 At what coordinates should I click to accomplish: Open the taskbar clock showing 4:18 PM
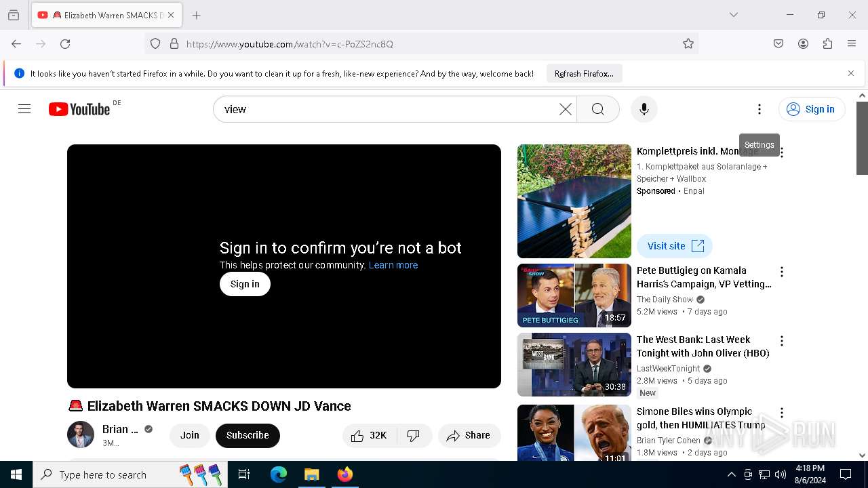tap(810, 474)
